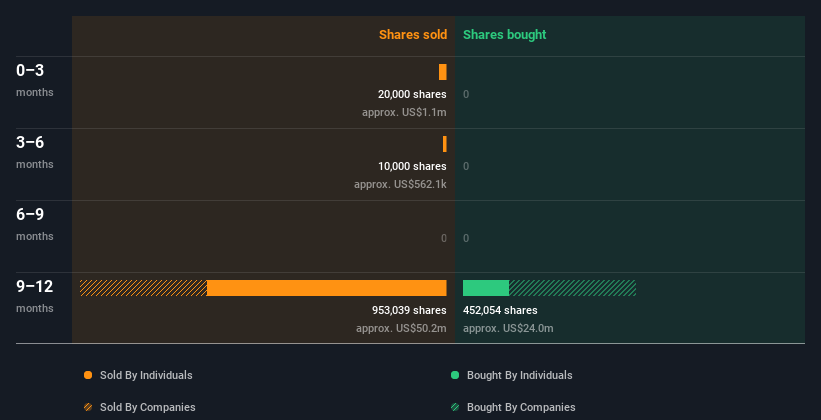Click the 20,000 shares value
Image resolution: width=821 pixels, height=420 pixels.
[412, 94]
